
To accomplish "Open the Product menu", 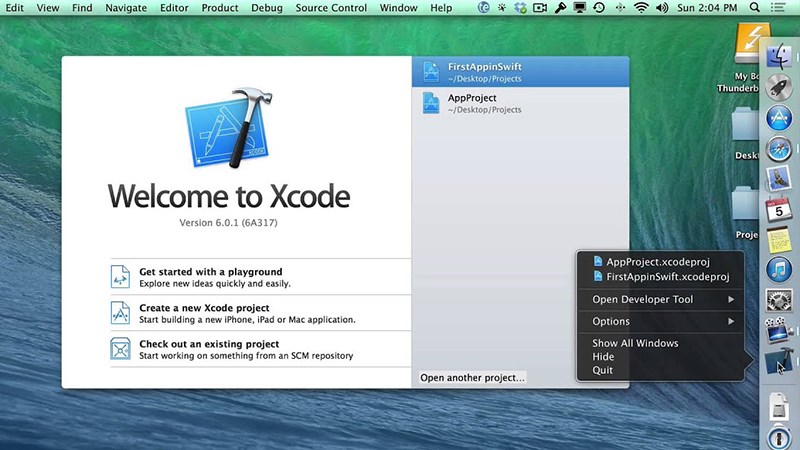I will [x=219, y=8].
